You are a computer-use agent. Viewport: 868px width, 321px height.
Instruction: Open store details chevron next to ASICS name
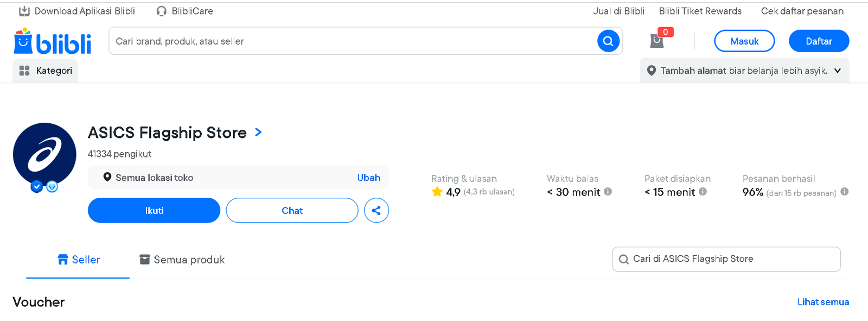click(258, 132)
